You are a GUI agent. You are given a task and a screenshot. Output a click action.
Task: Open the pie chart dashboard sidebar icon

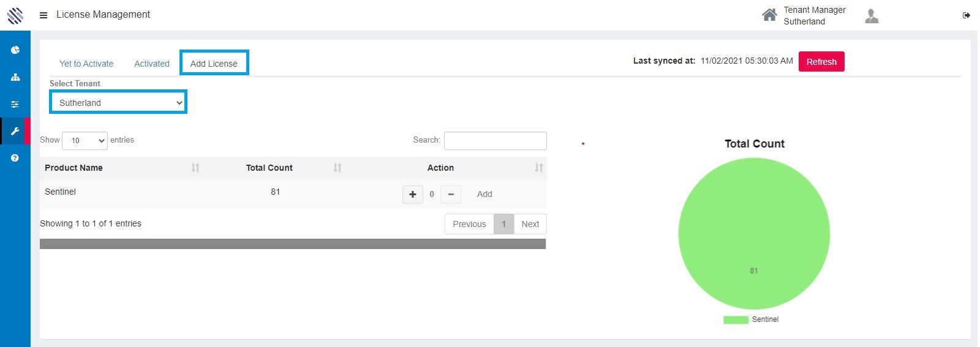coord(15,50)
